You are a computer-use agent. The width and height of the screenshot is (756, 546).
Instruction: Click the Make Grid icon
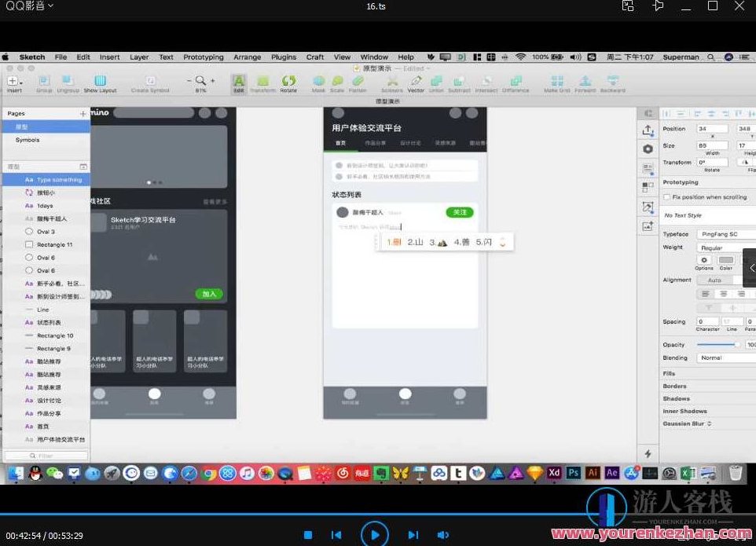pyautogui.click(x=557, y=82)
